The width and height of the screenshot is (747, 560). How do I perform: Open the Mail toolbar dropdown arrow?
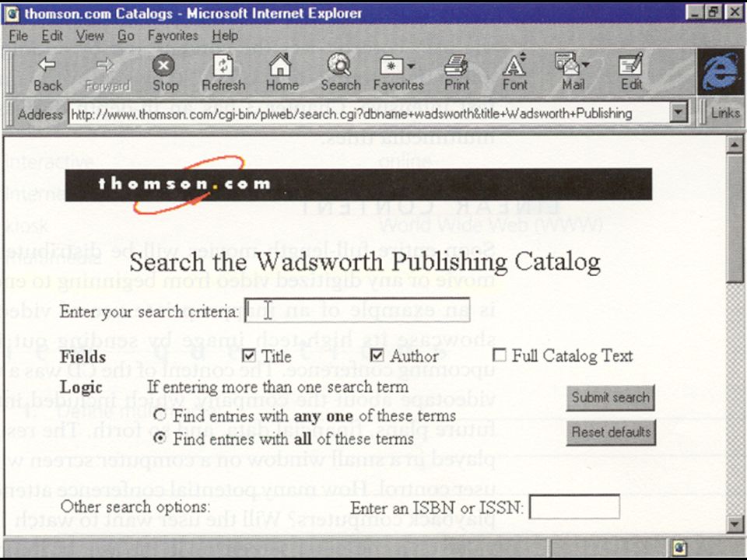pos(585,65)
